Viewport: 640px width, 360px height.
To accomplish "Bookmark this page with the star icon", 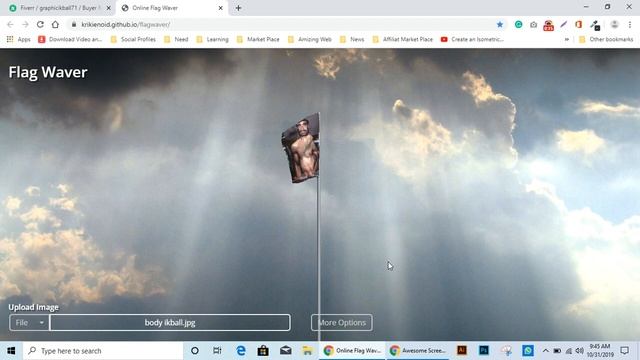I will pos(500,24).
